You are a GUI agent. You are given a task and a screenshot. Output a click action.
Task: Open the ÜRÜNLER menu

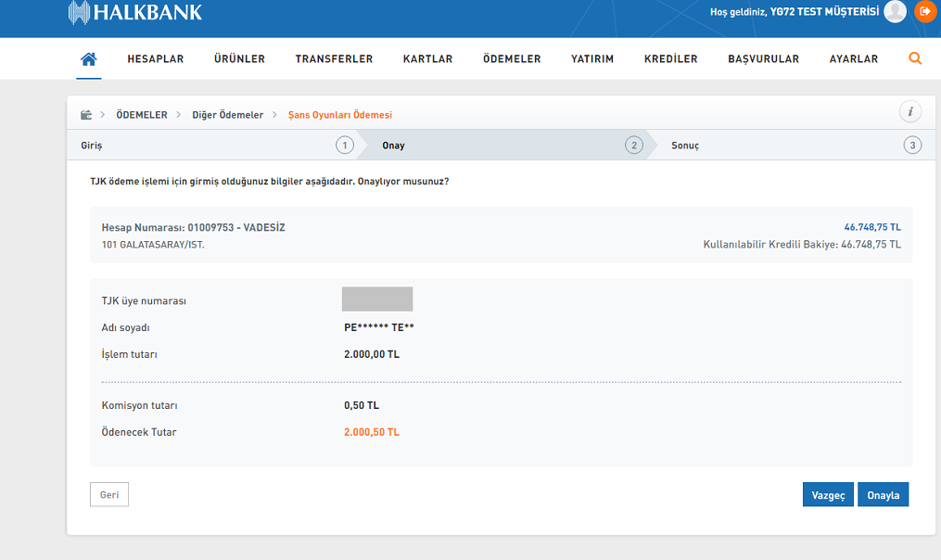click(x=239, y=58)
